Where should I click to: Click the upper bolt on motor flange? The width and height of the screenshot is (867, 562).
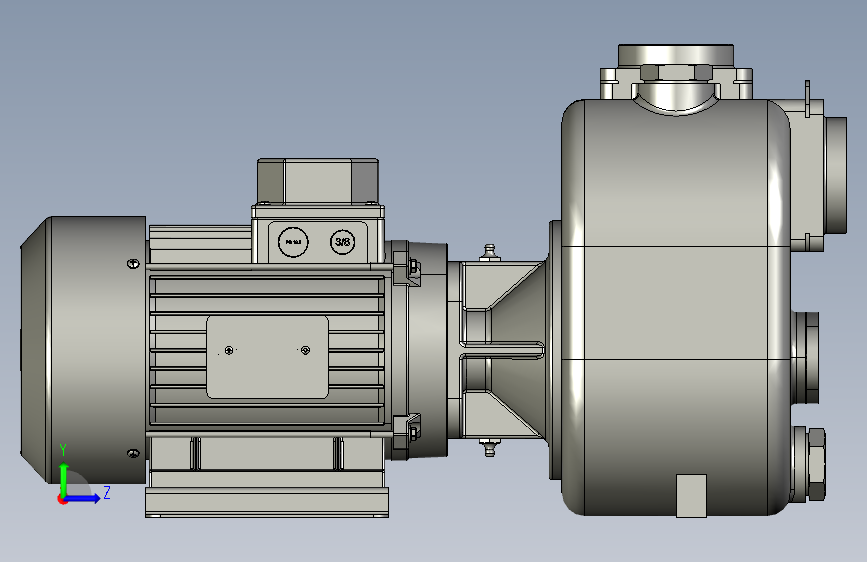pos(413,269)
